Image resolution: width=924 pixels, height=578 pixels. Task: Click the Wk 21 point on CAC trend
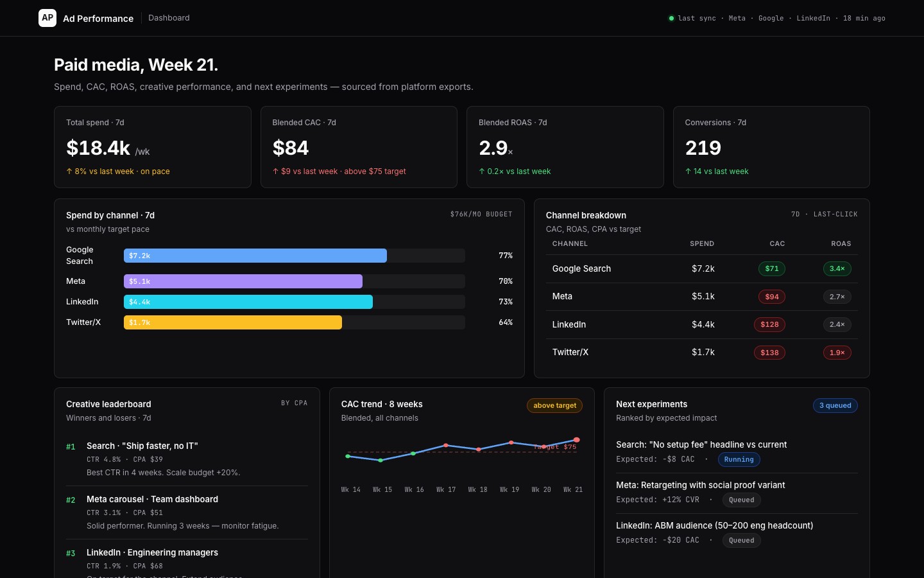[x=576, y=440]
